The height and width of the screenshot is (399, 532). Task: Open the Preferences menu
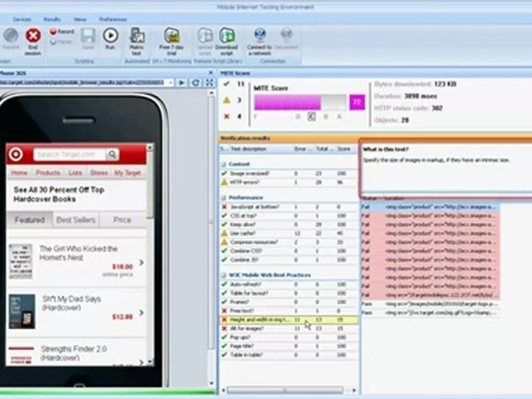point(113,19)
